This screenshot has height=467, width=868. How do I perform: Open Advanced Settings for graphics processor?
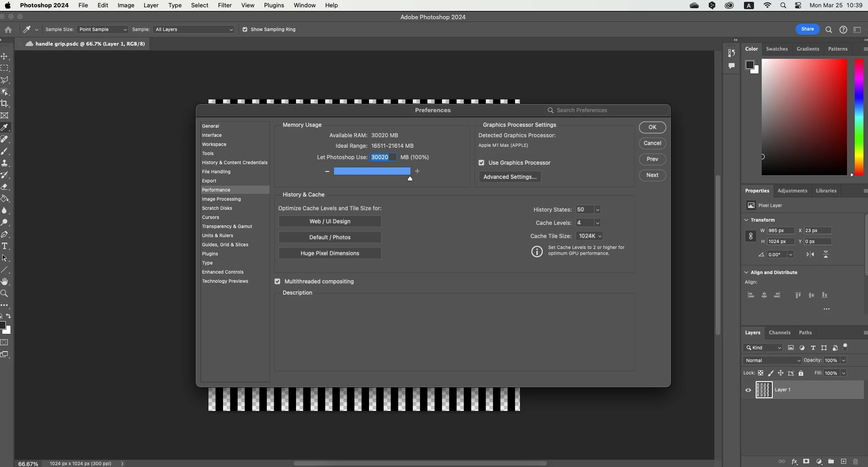(510, 177)
